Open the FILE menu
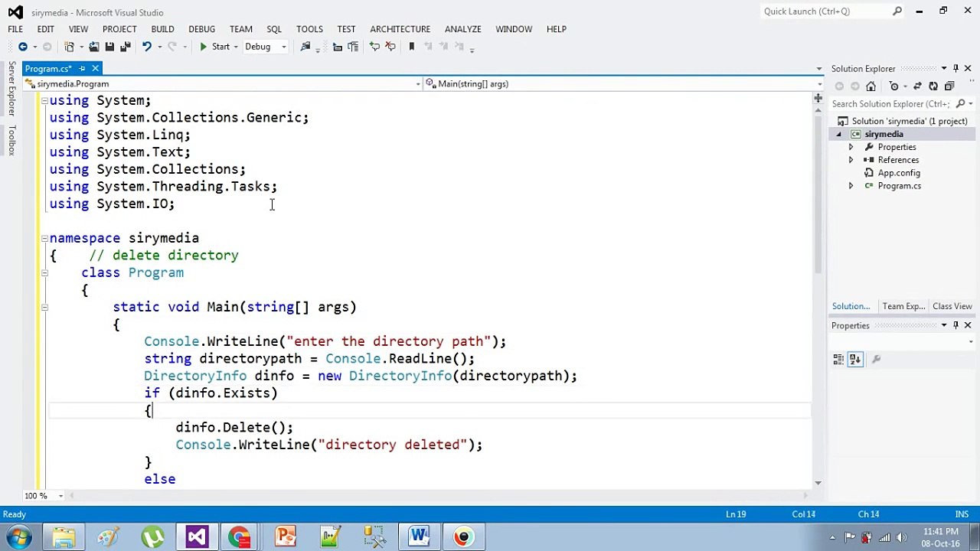The image size is (980, 551). [15, 29]
